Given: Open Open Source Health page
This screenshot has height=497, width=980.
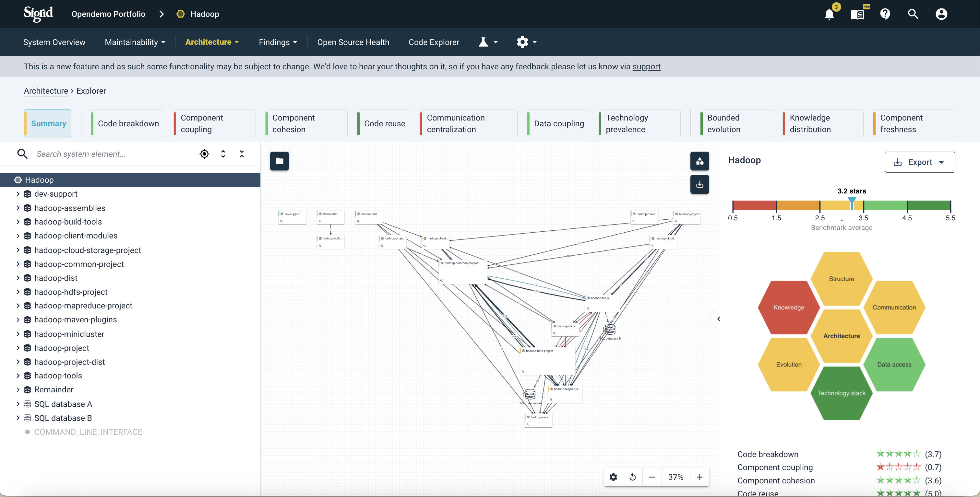Looking at the screenshot, I should coord(353,42).
